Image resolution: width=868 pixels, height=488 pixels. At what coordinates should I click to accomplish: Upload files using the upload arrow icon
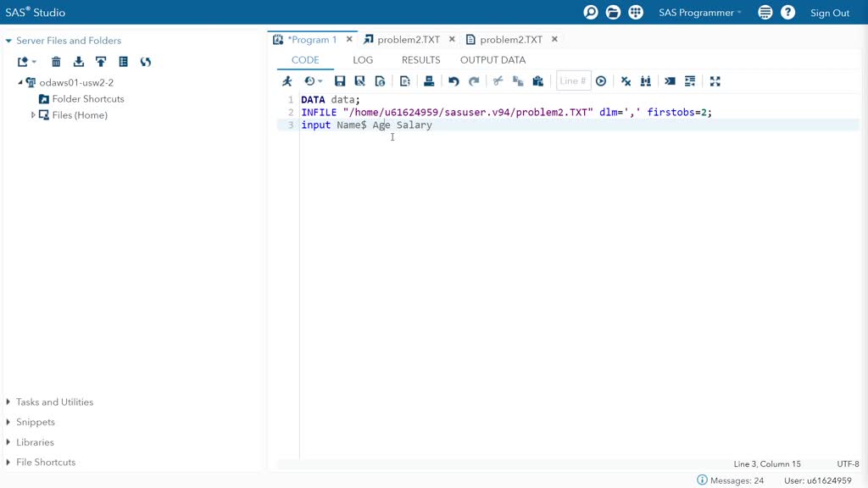[101, 62]
